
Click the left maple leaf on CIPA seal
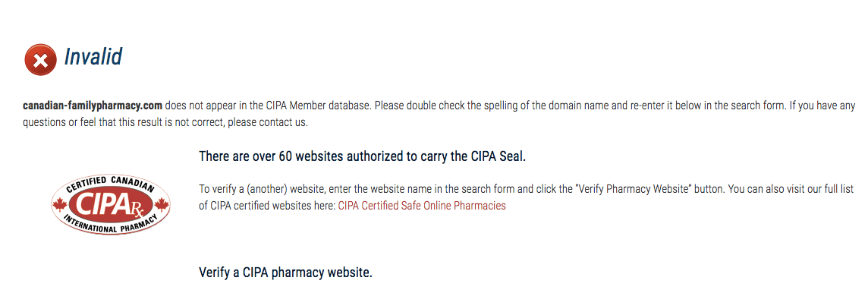[x=59, y=206]
